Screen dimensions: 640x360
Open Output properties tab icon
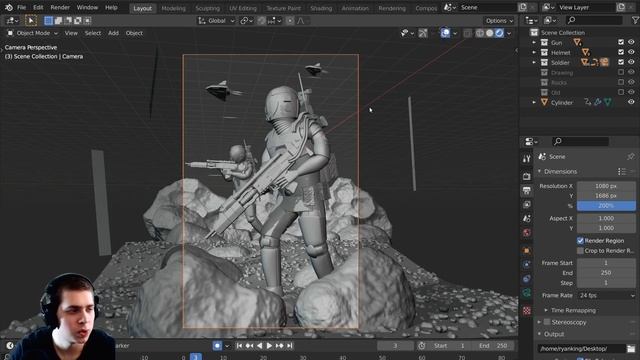[527, 190]
